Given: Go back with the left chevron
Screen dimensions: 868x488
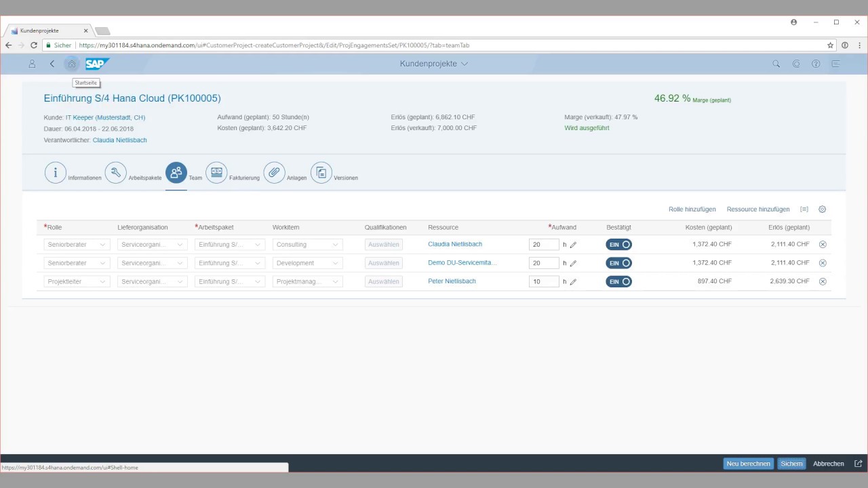Looking at the screenshot, I should 52,64.
